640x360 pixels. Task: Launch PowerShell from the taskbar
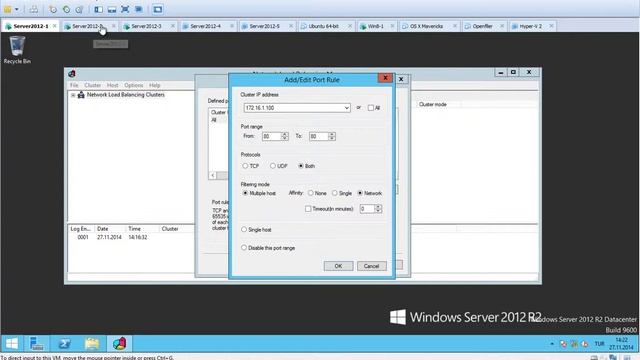point(64,344)
